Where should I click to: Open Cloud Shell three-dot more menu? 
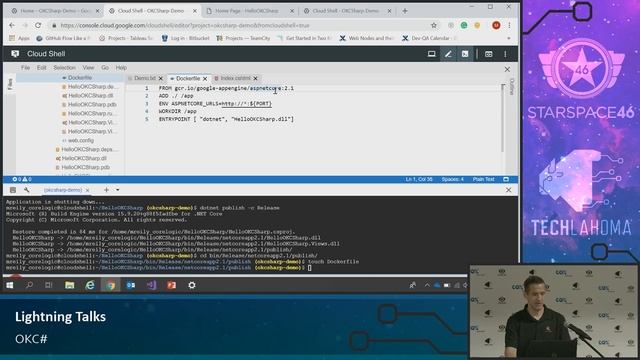tap(505, 54)
